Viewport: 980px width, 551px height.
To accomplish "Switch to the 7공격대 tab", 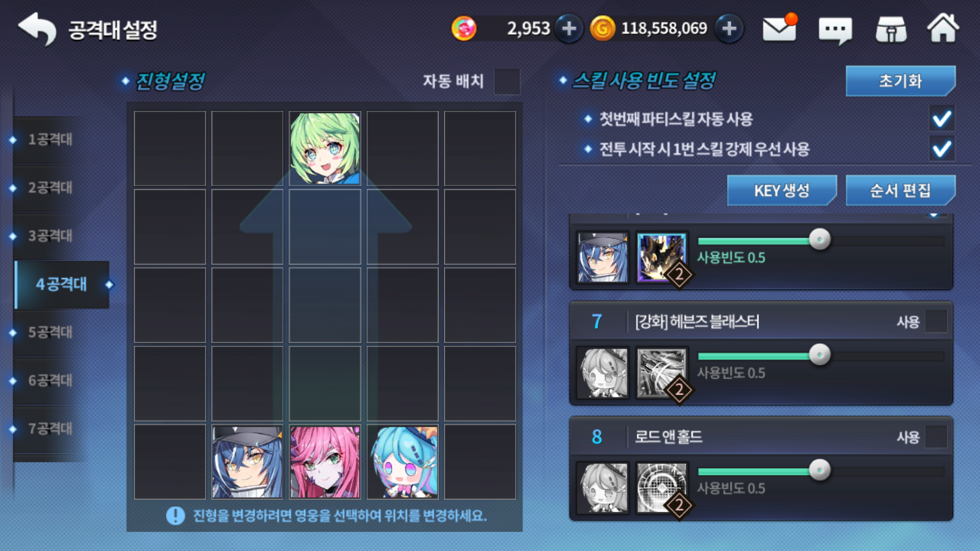I will click(x=50, y=429).
